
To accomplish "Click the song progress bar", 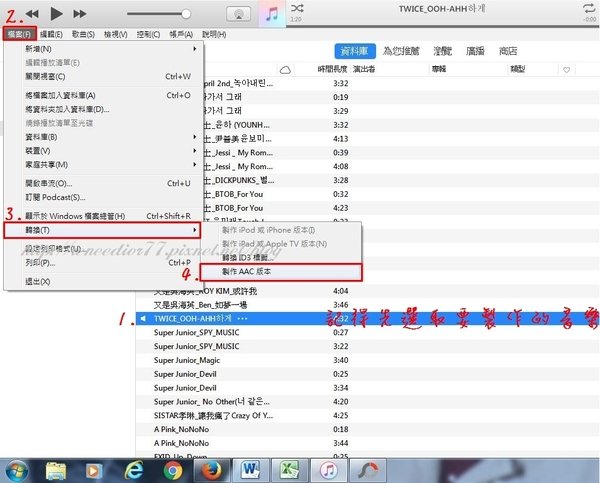I will [x=442, y=26].
